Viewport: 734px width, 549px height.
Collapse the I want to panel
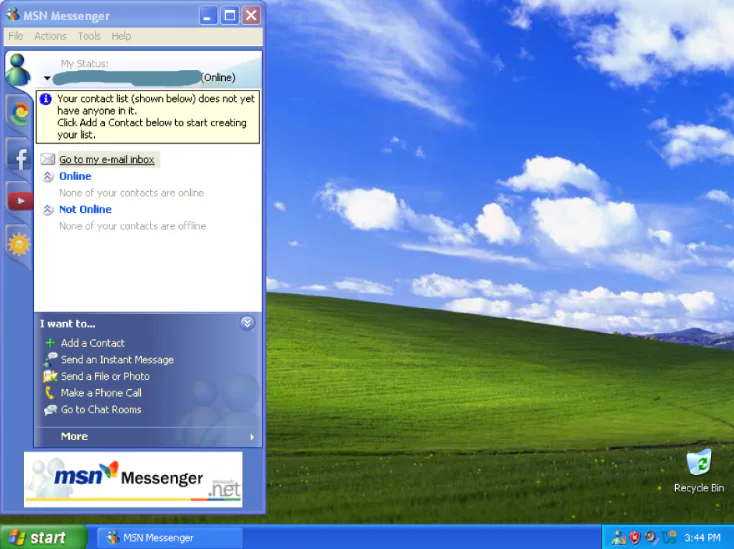(x=247, y=323)
